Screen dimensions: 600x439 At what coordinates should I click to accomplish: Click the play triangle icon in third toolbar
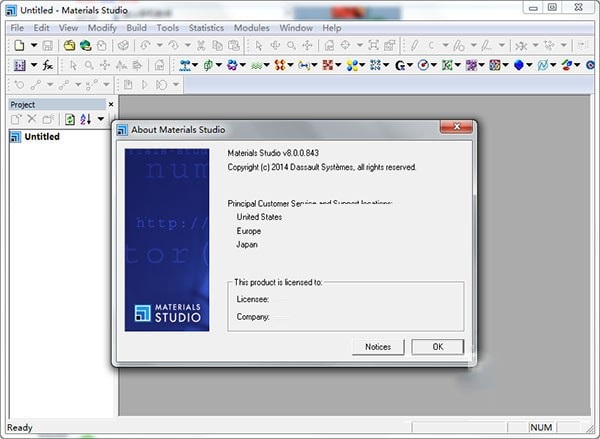point(144,85)
